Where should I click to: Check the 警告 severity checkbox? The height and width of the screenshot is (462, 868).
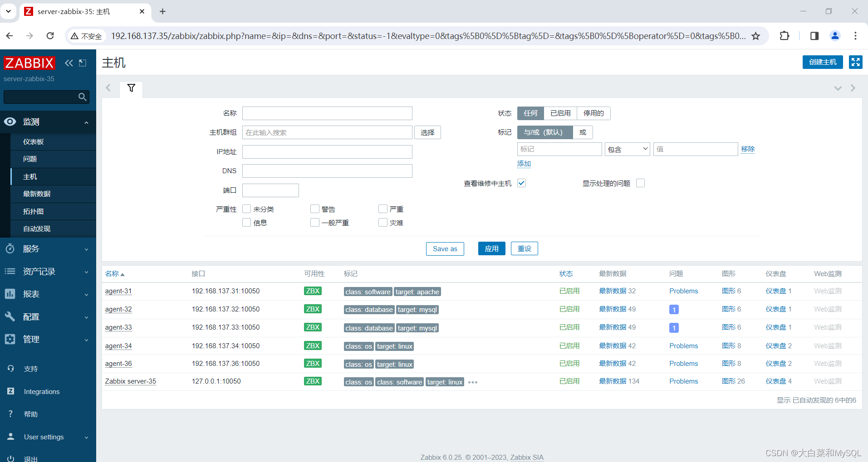(x=315, y=209)
